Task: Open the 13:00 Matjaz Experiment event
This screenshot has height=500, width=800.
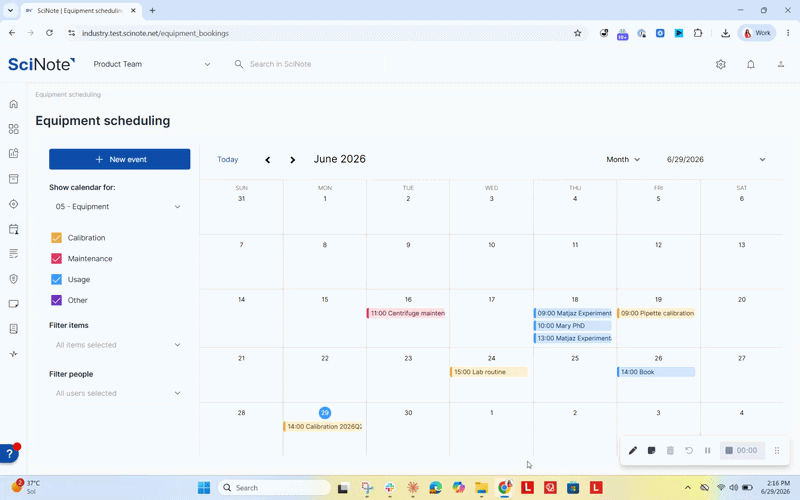Action: tap(572, 338)
